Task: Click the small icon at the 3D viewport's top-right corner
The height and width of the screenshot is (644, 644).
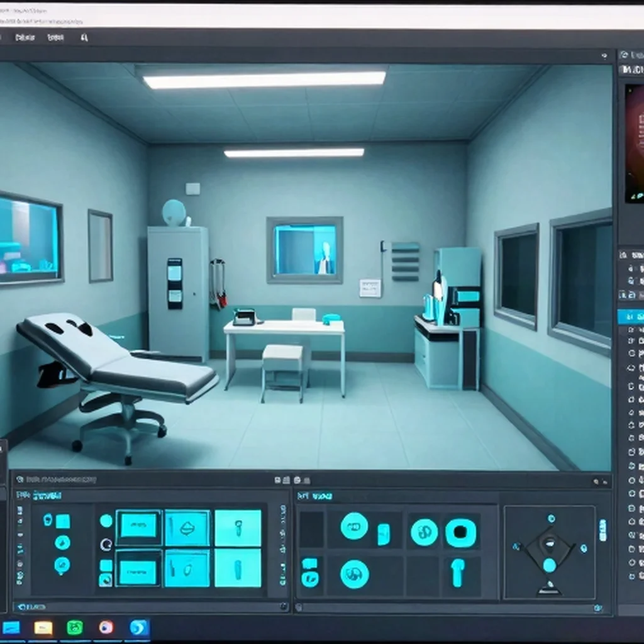Action: pos(604,55)
